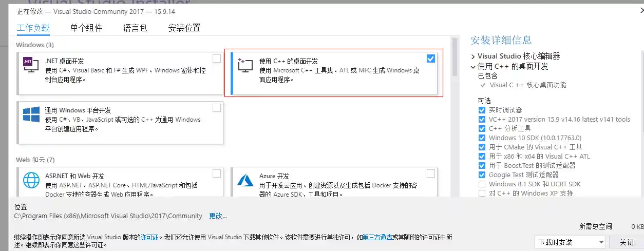Click the Windows (3) section heading
644x251 pixels.
coord(34,45)
